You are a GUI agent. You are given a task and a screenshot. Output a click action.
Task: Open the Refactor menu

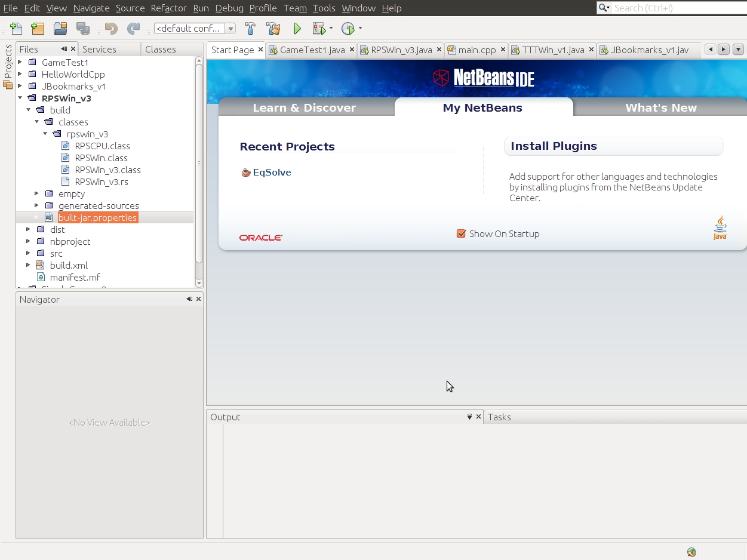pyautogui.click(x=169, y=8)
